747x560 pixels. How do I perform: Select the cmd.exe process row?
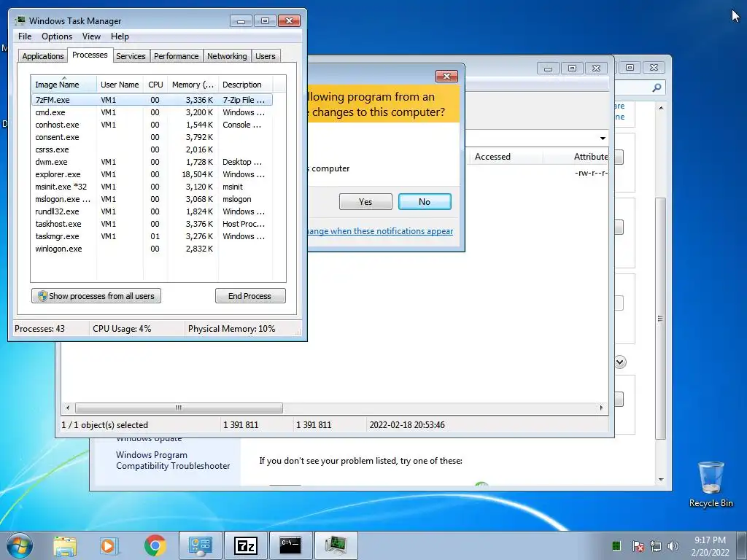[x=152, y=112]
